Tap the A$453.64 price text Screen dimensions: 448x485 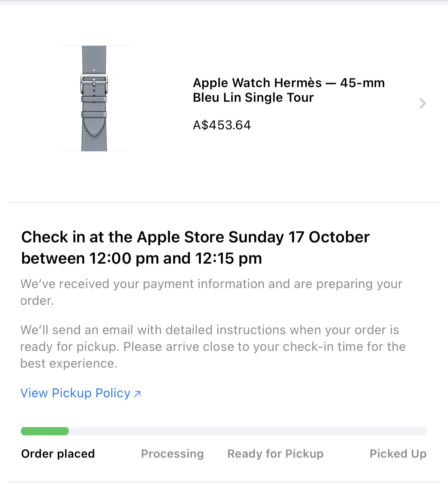click(x=222, y=125)
